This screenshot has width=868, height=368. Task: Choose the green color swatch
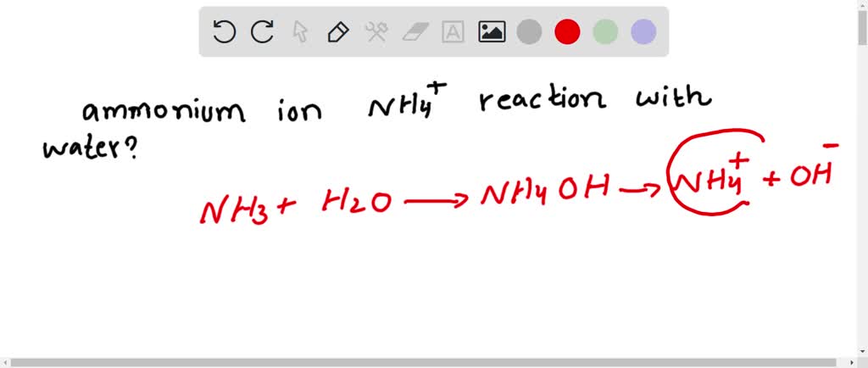pos(605,32)
